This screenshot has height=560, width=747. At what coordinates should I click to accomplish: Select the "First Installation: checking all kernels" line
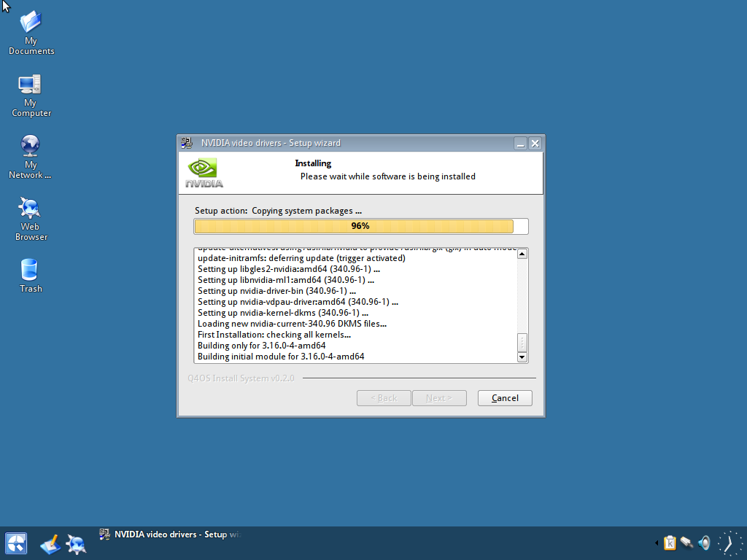274,335
